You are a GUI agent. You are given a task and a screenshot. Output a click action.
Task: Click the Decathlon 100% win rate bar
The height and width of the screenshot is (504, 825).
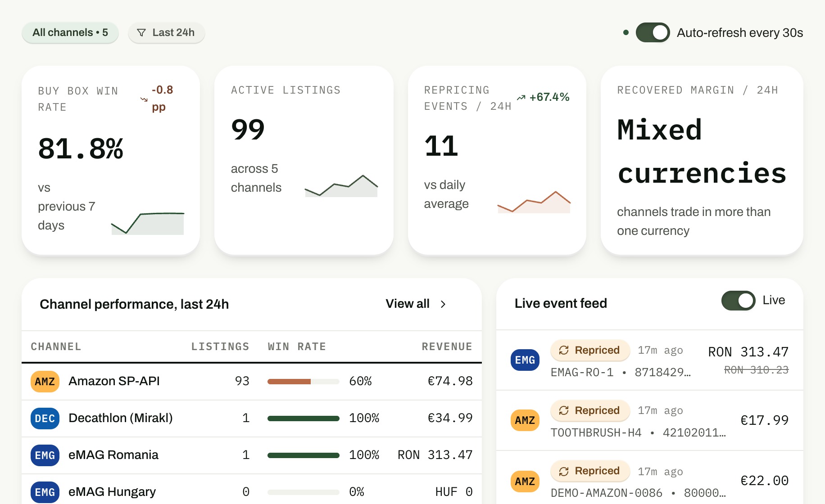click(304, 418)
